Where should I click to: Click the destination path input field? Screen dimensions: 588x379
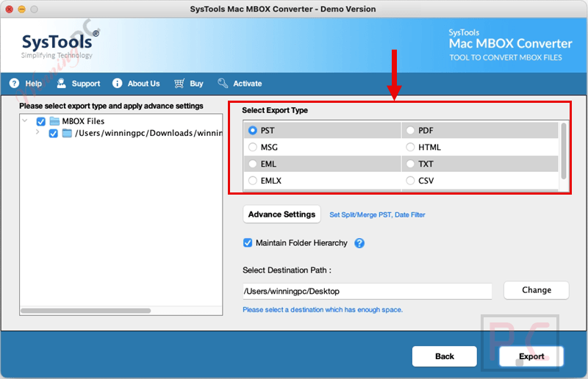click(367, 292)
